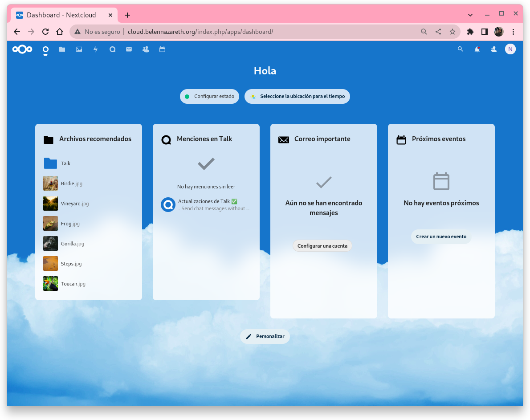Switch to the Dashboard - Nextcloud tab

[61, 15]
